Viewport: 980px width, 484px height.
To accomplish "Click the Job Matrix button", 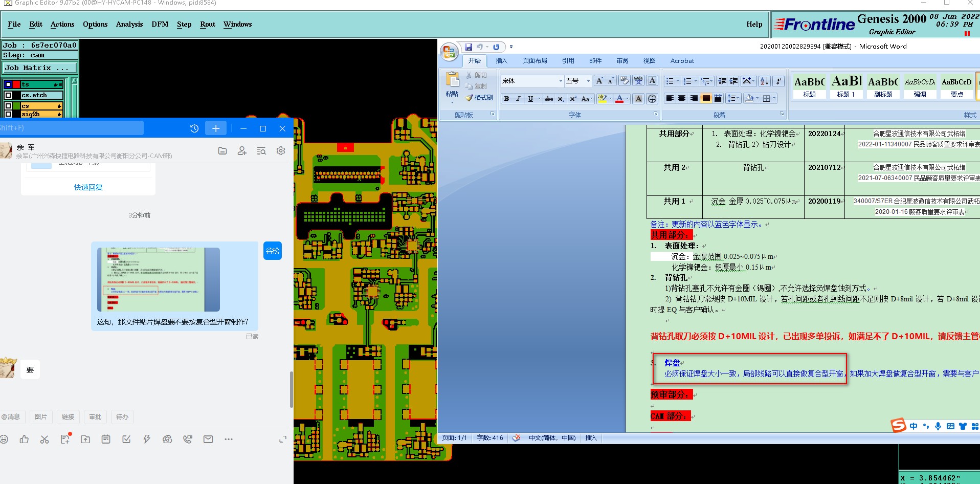I will tap(40, 68).
